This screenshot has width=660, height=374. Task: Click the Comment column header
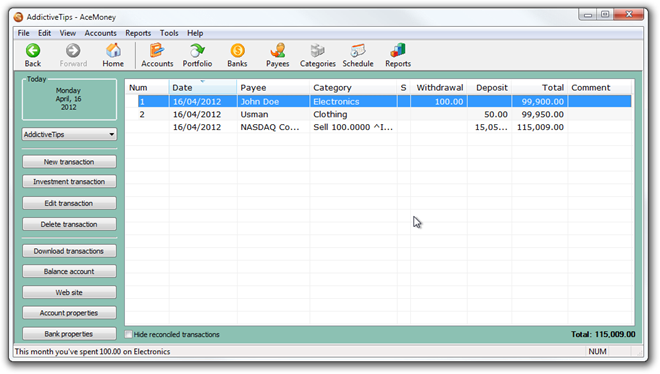(x=599, y=88)
